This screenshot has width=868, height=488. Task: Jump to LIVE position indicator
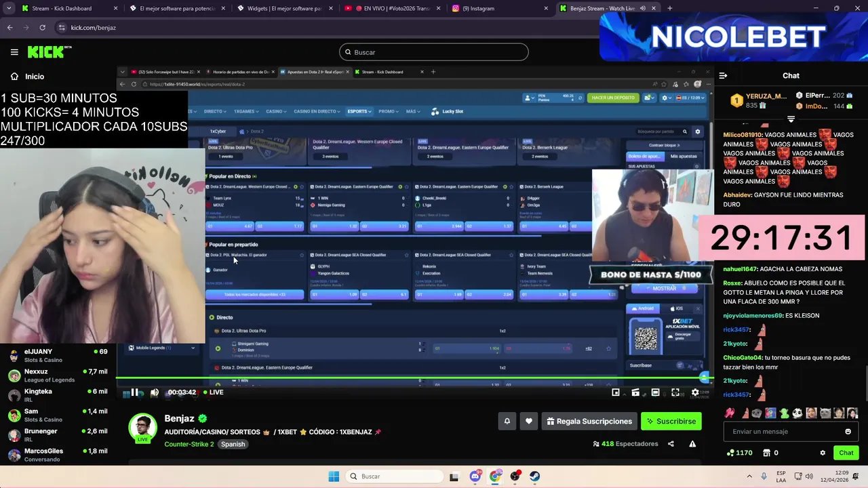point(212,392)
